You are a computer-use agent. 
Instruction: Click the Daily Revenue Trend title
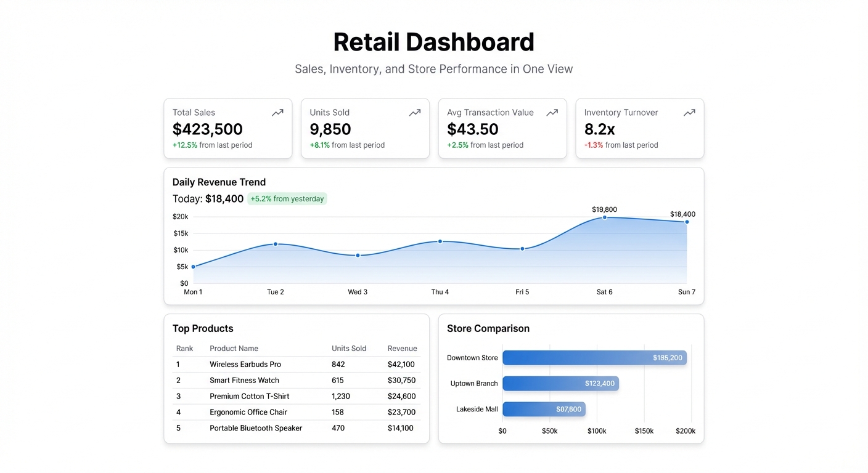[x=219, y=182]
